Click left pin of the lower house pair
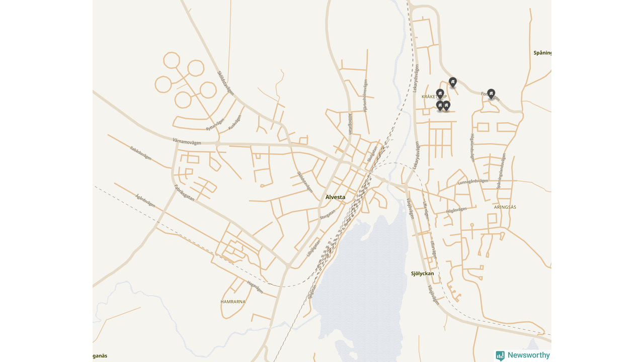The width and height of the screenshot is (644, 362). coord(440,106)
